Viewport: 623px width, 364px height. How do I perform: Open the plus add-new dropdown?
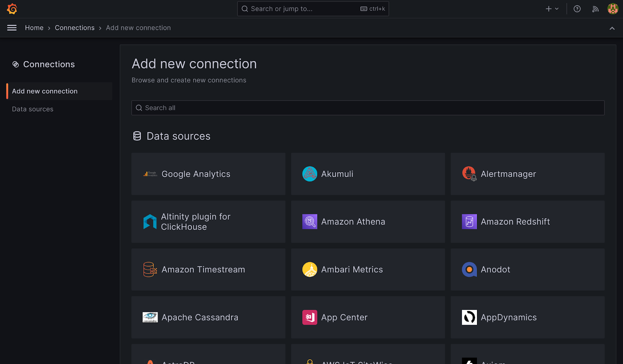point(552,9)
